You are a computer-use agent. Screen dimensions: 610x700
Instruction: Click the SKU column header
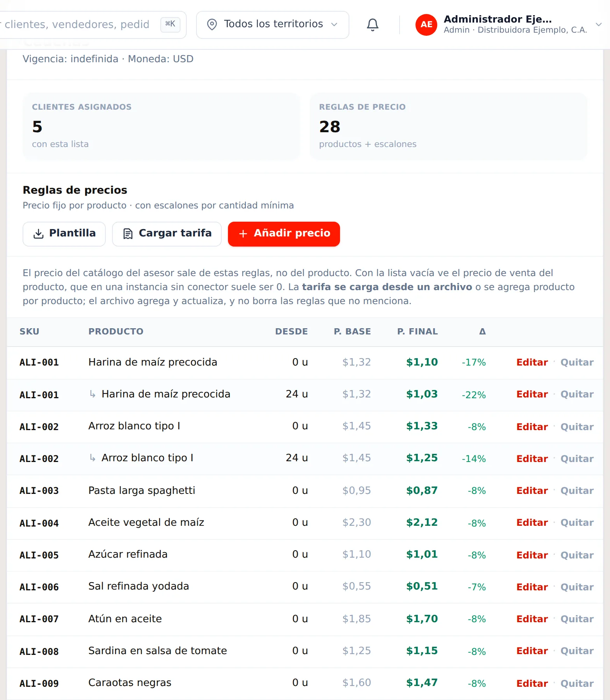tap(30, 331)
